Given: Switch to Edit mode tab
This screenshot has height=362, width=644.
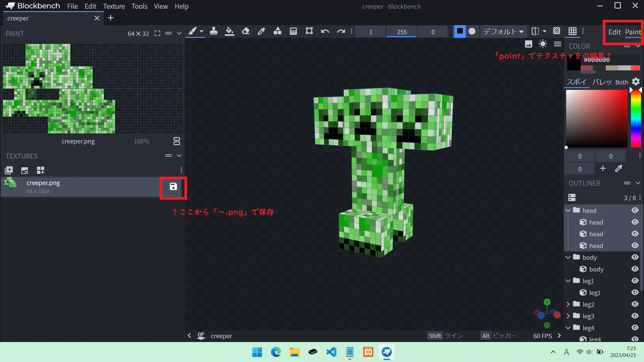Looking at the screenshot, I should [614, 32].
